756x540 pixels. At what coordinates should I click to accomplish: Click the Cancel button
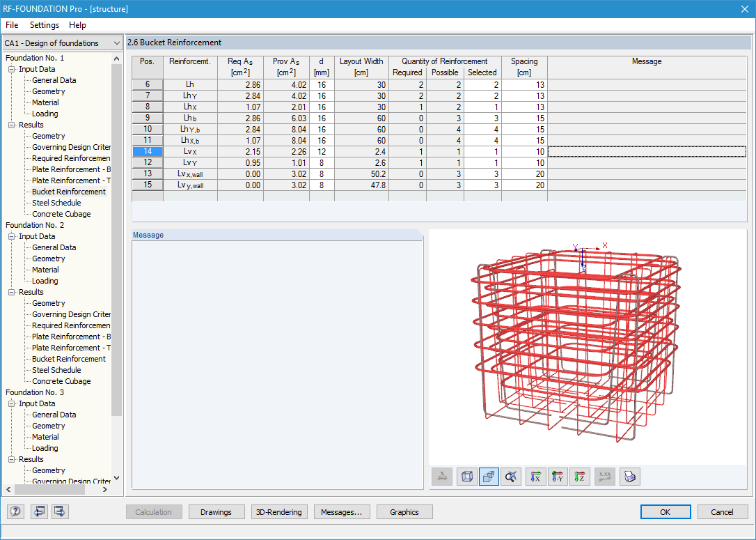tap(723, 512)
